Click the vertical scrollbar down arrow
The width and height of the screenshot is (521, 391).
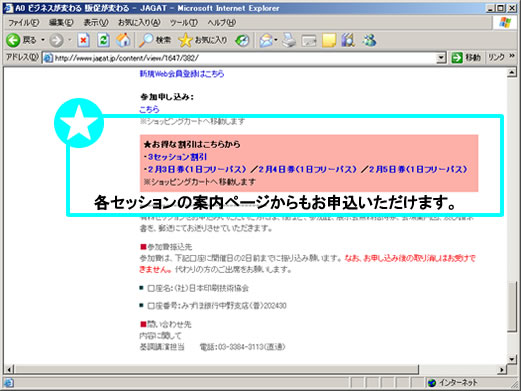512,359
